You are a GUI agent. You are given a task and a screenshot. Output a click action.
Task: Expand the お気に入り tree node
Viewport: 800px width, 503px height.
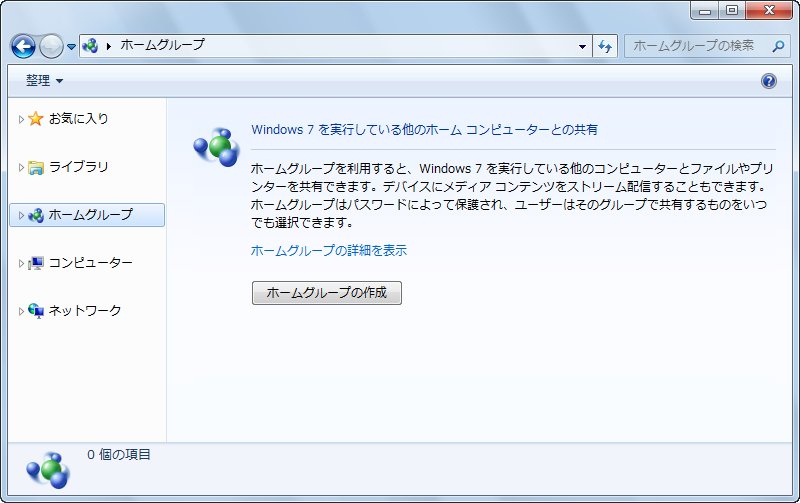(21, 119)
